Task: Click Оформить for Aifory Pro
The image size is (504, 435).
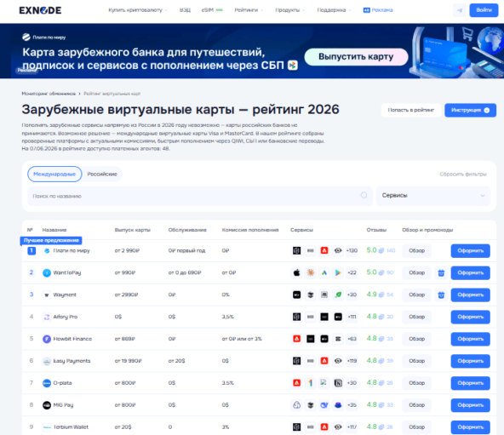Action: pyautogui.click(x=470, y=317)
